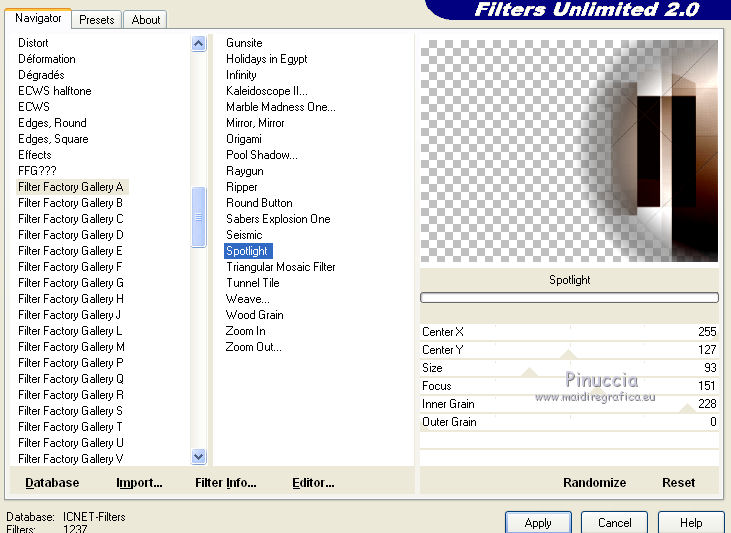
Task: Open the Presets tab
Action: (97, 20)
